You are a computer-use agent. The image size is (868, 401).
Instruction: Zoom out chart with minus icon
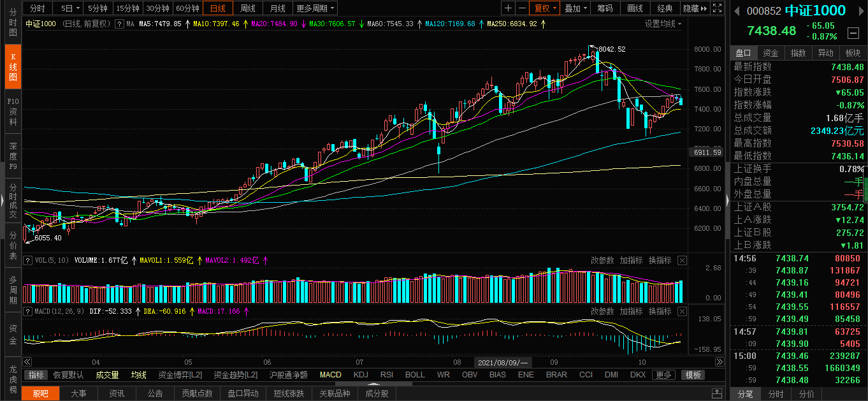[x=522, y=8]
